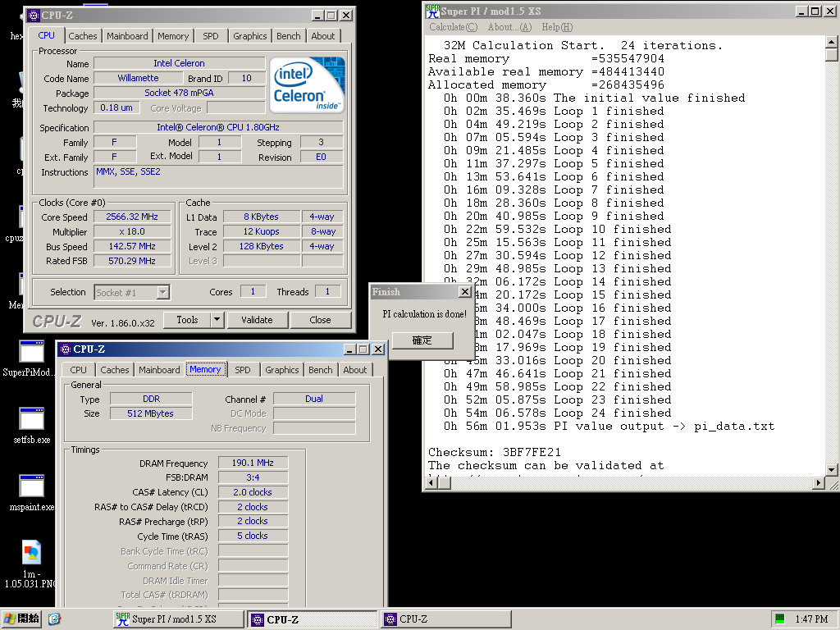
Task: Click the 1:47 PM taskbar clock
Action: click(811, 619)
